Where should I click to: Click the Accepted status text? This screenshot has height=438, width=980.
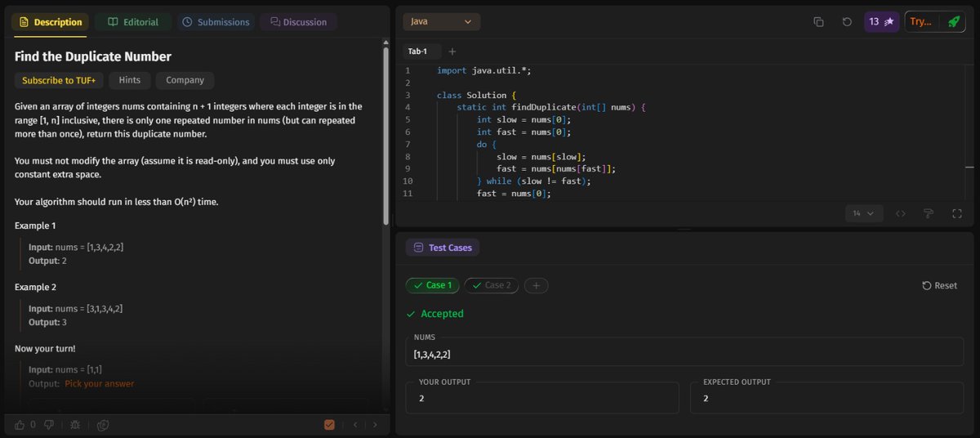(442, 314)
